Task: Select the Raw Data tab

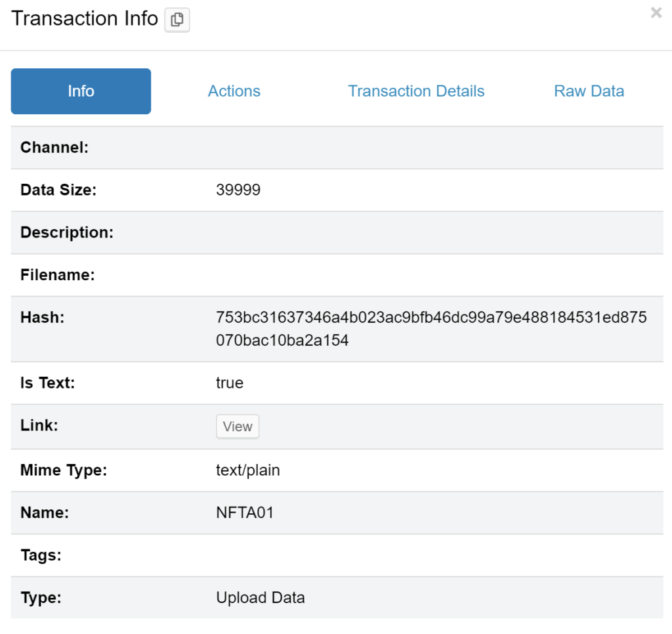Action: point(589,91)
